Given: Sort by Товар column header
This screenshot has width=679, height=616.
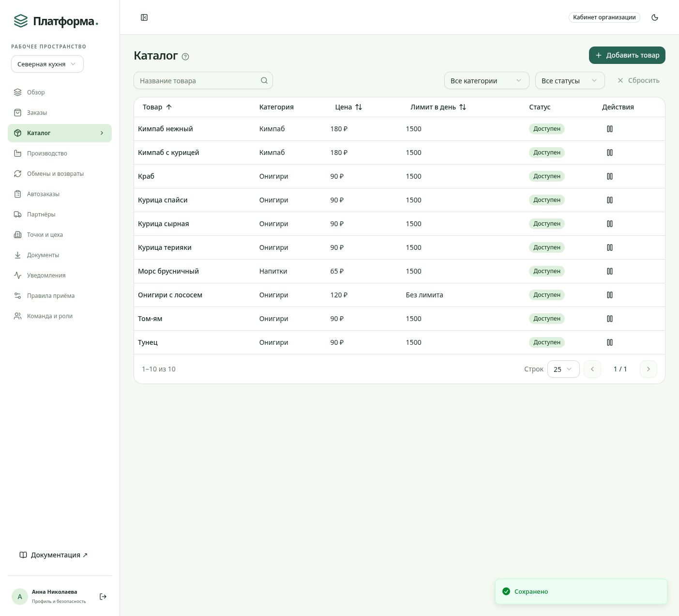Looking at the screenshot, I should (x=157, y=107).
